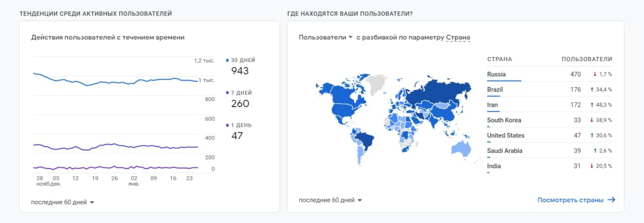Select United States row in country table
The height and width of the screenshot is (223, 644).
click(549, 135)
